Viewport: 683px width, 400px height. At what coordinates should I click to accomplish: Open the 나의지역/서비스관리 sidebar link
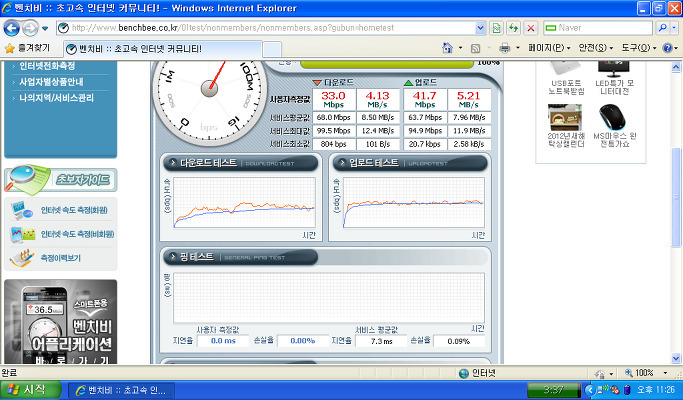pyautogui.click(x=56, y=98)
